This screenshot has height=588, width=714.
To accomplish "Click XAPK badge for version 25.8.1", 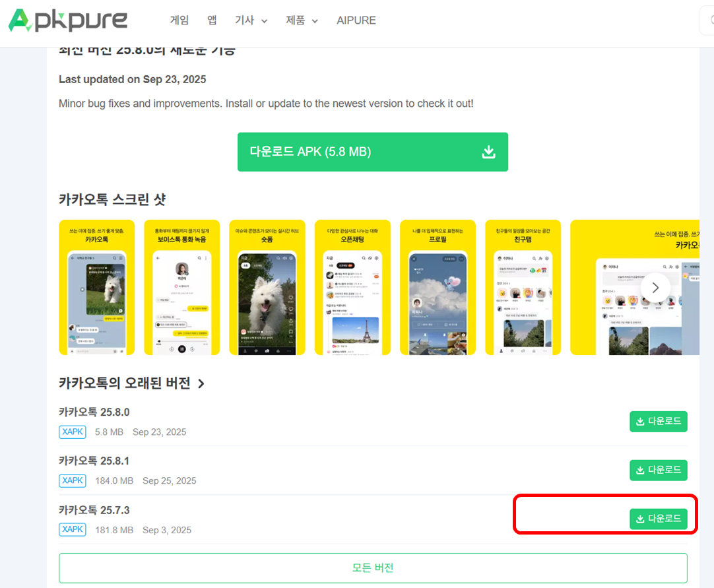I will point(73,480).
